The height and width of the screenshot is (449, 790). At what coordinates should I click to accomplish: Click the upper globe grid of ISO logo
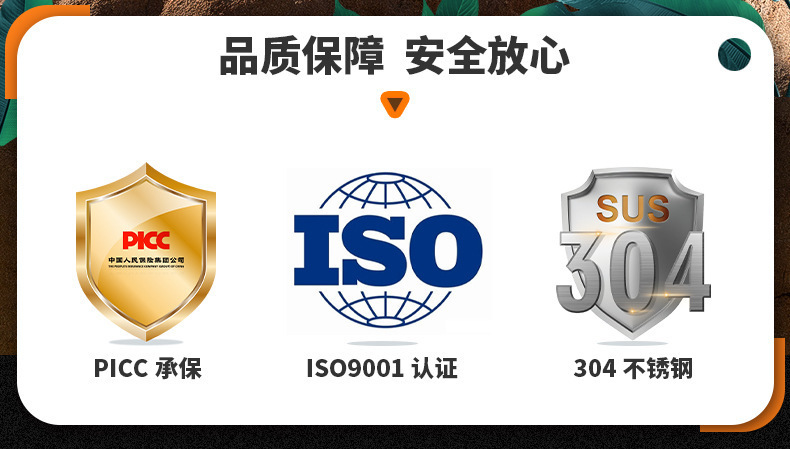pyautogui.click(x=385, y=194)
